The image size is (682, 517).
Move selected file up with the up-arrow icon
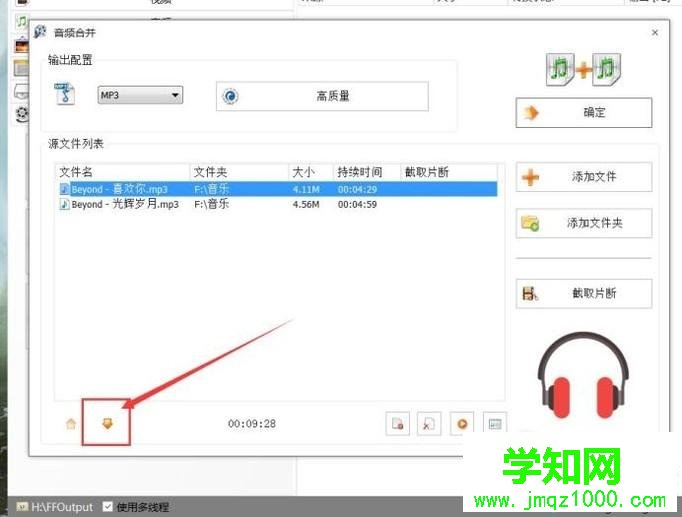(71, 423)
